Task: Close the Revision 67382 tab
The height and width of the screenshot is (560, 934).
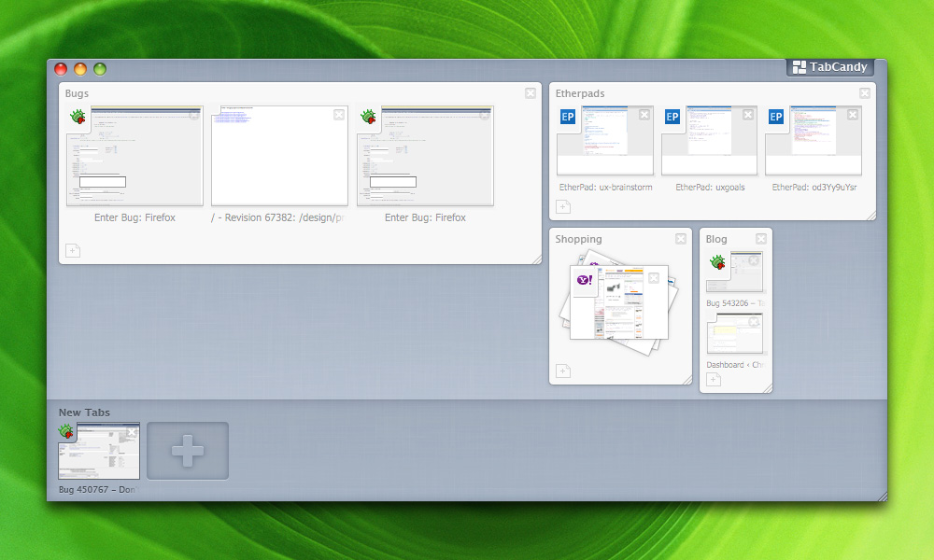Action: 339,115
